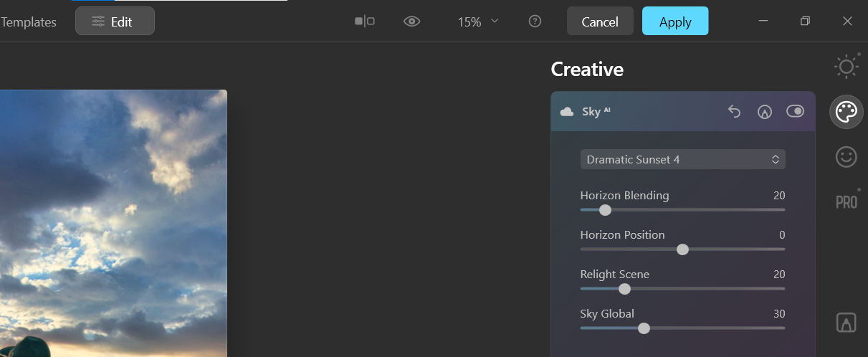Click the Horizon Blending slider handle
Image resolution: width=868 pixels, height=357 pixels.
pos(605,210)
